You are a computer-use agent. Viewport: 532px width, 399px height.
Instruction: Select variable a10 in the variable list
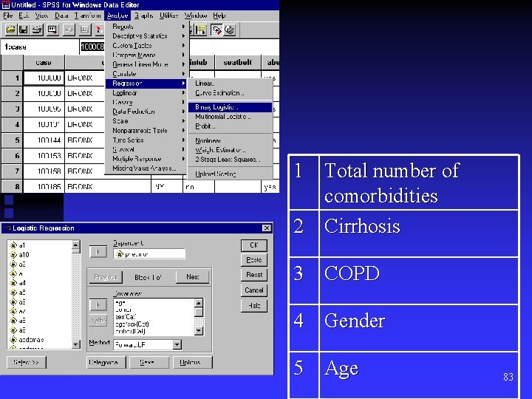(19, 254)
